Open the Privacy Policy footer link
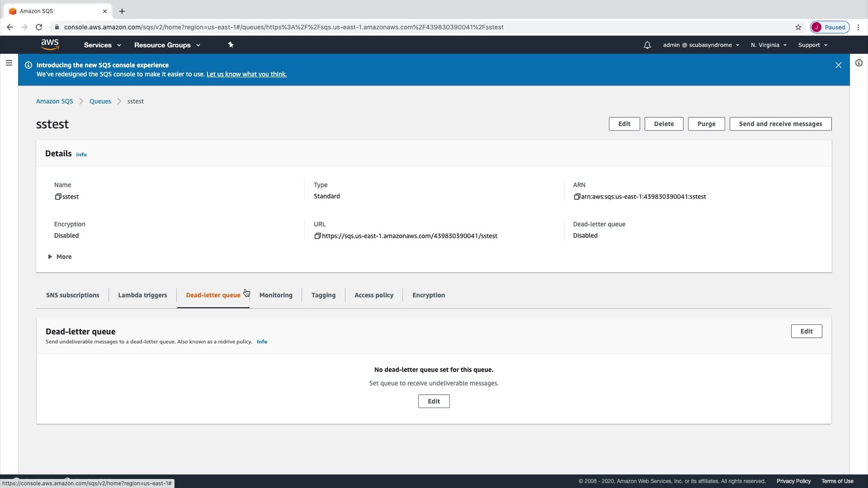 pyautogui.click(x=794, y=481)
